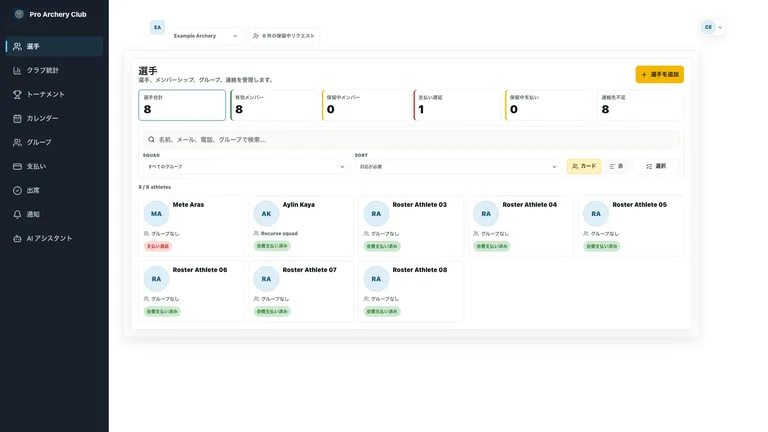The image size is (768, 432).
Task: Open the AIアシスタント robot icon
Action: (17, 239)
